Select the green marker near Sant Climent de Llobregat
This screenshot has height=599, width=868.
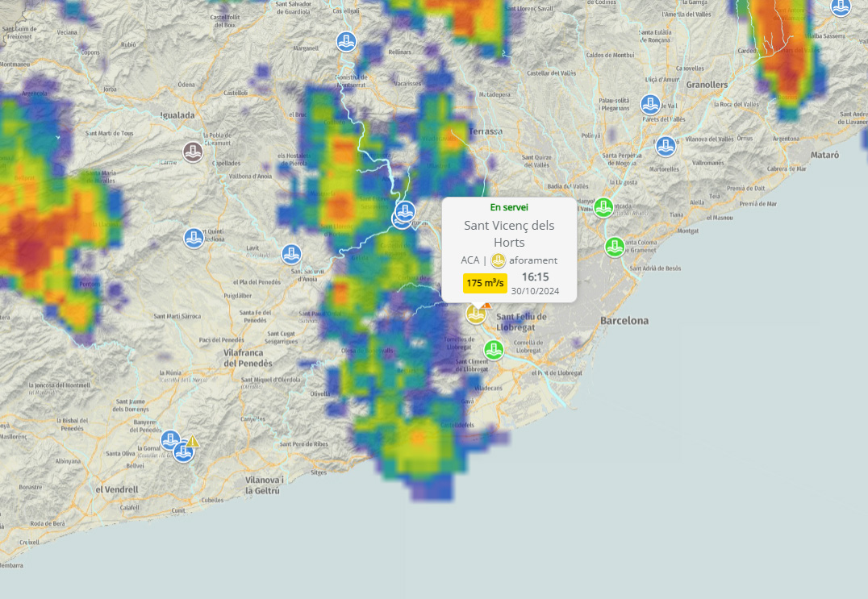coord(494,350)
